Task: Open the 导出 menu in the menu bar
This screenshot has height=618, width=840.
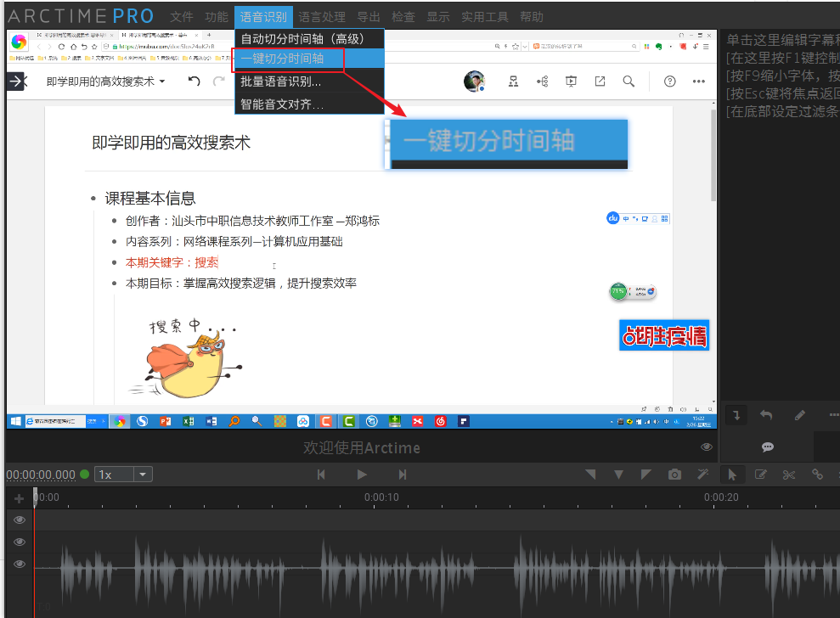Action: point(369,16)
